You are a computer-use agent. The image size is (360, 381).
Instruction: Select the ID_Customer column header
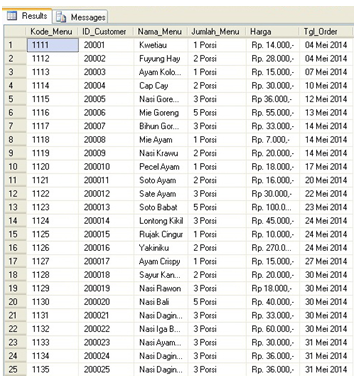click(106, 32)
